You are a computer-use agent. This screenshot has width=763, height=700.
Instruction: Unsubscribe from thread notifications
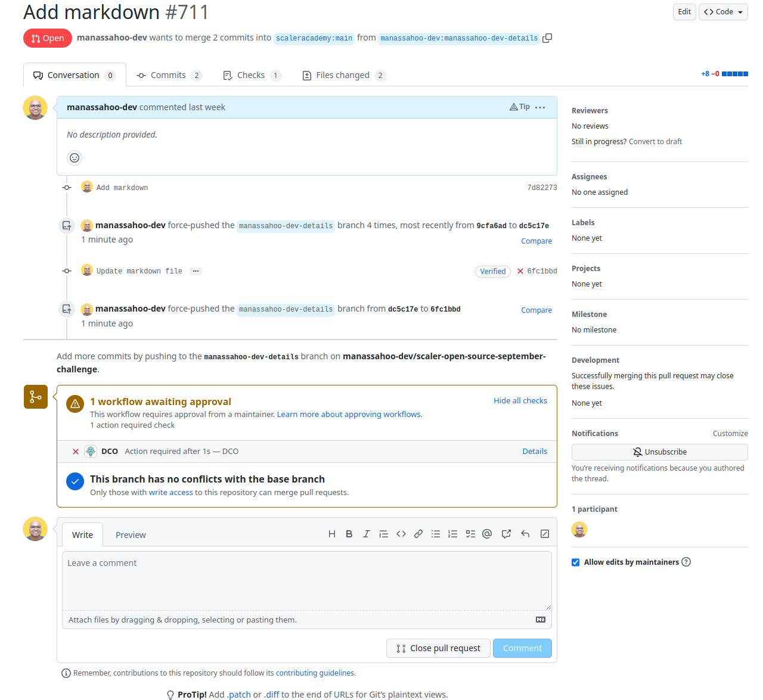coord(659,452)
